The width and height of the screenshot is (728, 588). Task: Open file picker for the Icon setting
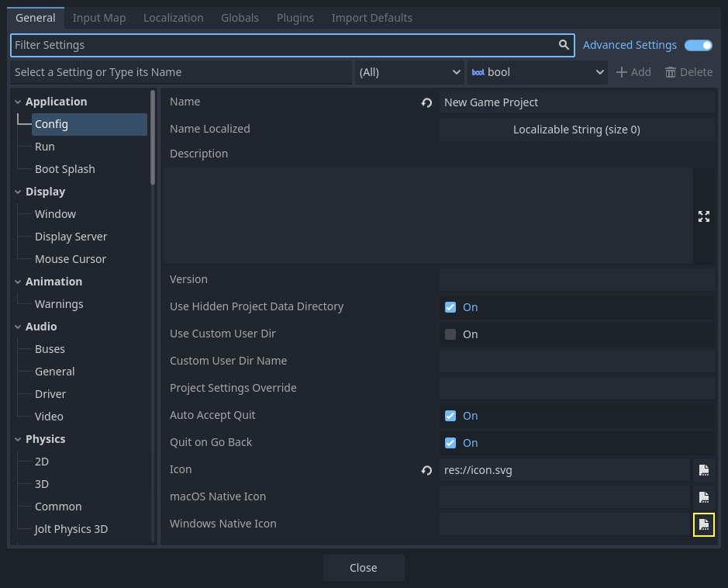tap(703, 469)
